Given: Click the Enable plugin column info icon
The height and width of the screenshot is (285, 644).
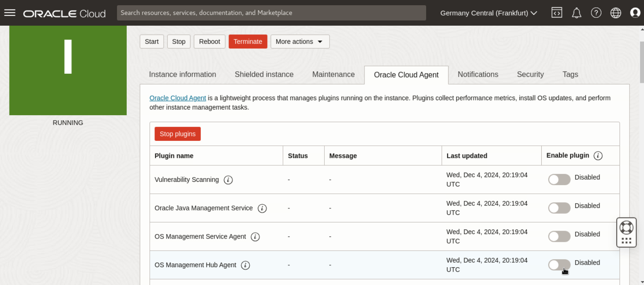Looking at the screenshot, I should tap(598, 156).
